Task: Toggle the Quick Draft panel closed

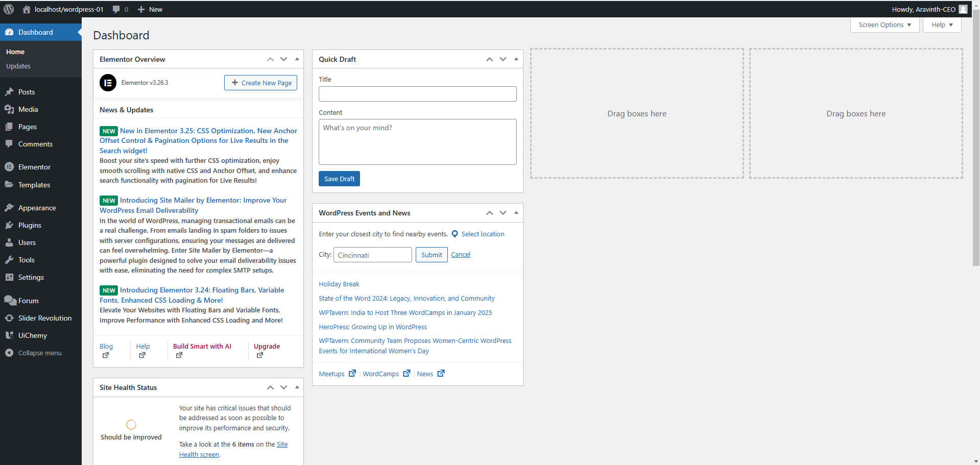Action: tap(516, 59)
